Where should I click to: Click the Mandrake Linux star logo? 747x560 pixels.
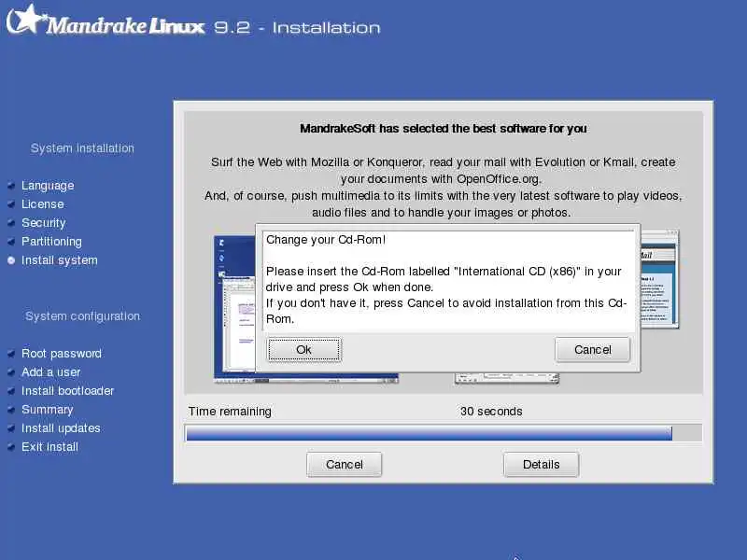(26, 19)
